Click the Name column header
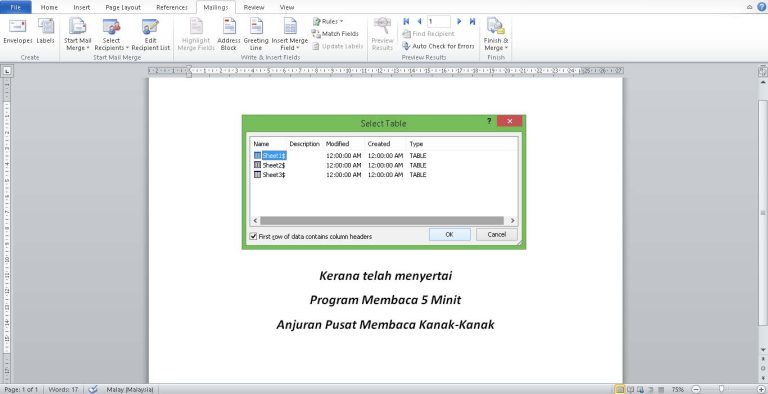 (261, 144)
